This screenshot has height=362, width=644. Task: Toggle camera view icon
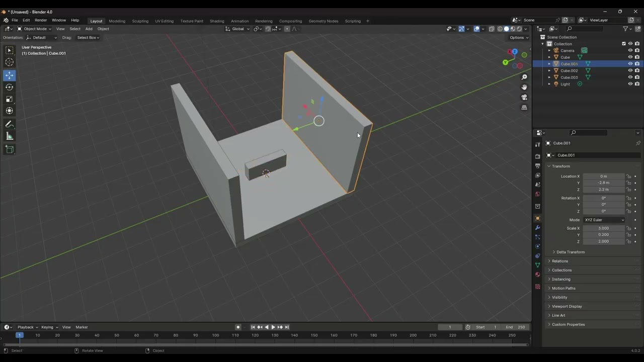(x=524, y=97)
